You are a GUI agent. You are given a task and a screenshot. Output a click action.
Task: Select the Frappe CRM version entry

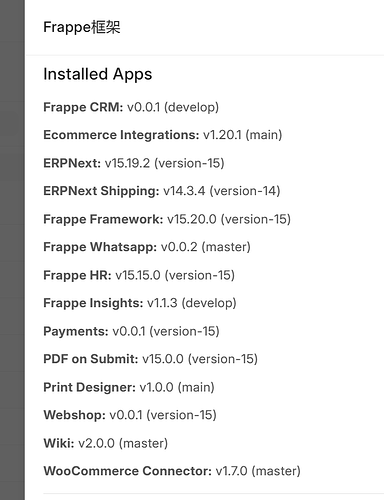[131, 107]
